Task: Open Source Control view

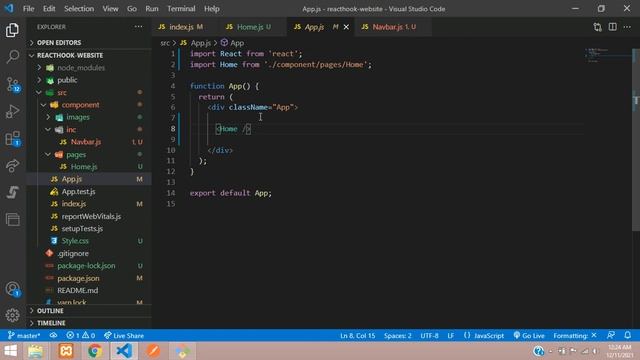Action: [12, 84]
